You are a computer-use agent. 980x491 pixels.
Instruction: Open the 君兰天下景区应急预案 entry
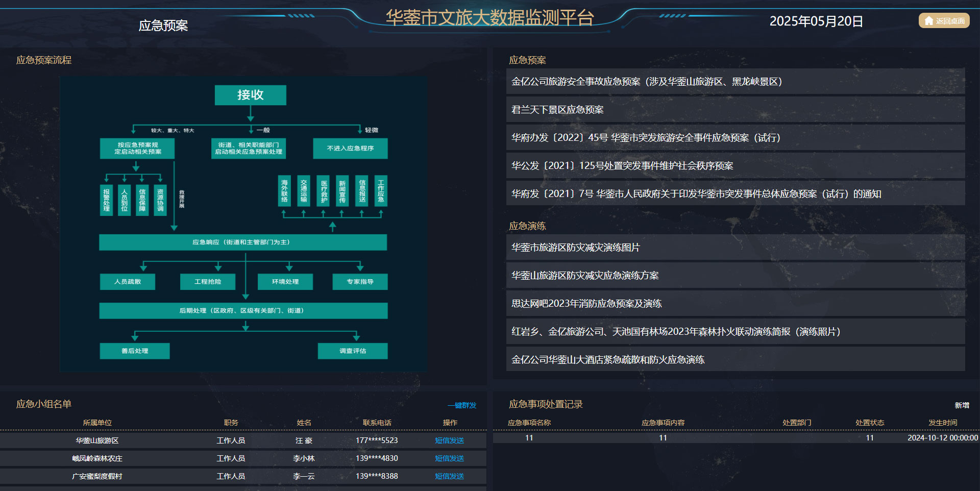[x=557, y=109]
